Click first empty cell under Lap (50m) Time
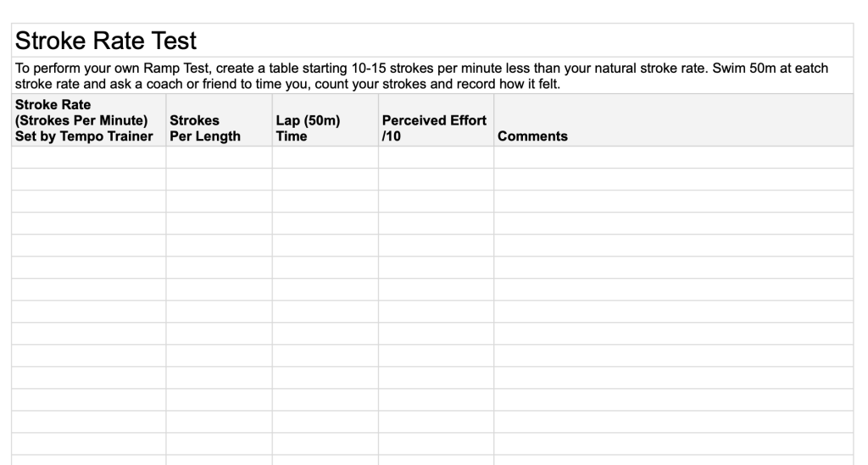868x465 pixels. [x=325, y=158]
